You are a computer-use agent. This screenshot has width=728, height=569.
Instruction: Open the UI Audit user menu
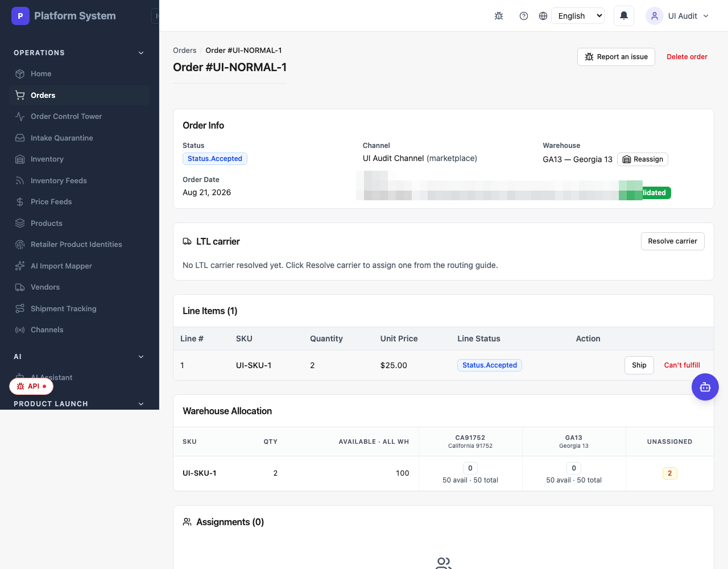[677, 16]
